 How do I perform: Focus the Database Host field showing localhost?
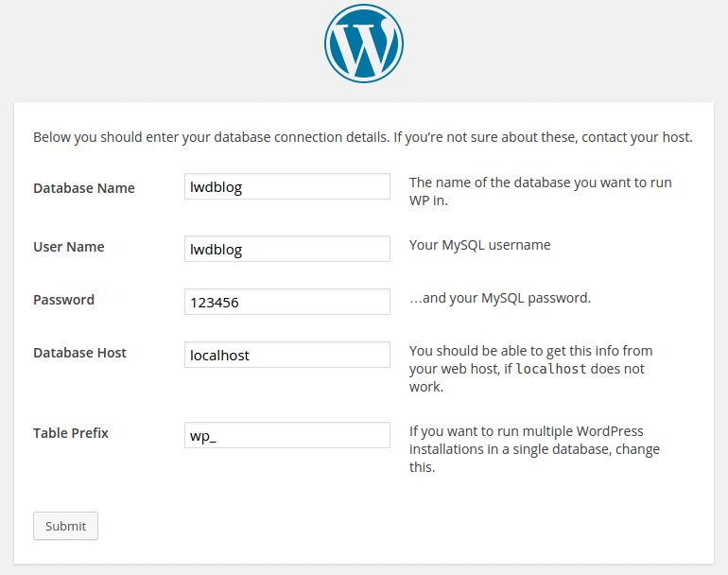coord(287,355)
